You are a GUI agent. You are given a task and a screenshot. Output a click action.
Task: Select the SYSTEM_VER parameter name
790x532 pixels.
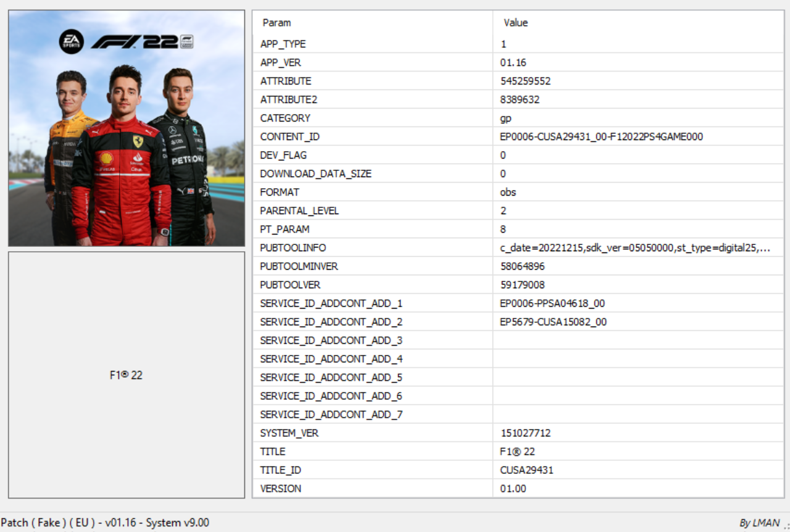(x=289, y=433)
